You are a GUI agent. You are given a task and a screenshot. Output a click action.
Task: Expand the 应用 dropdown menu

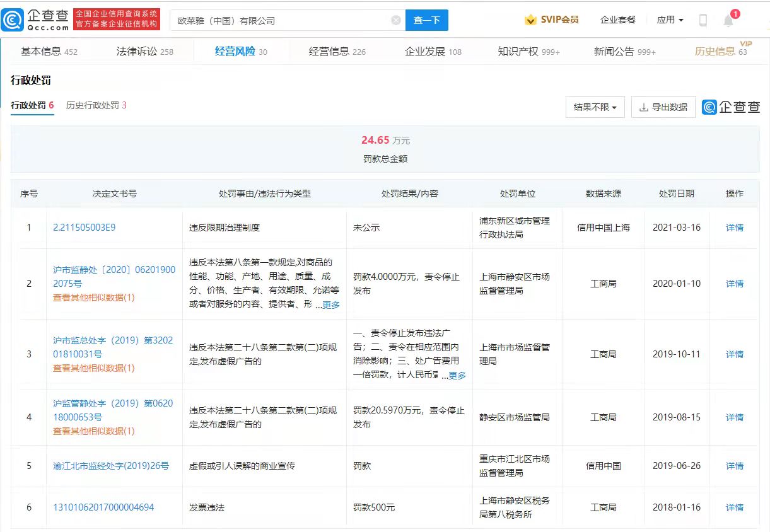pos(670,20)
